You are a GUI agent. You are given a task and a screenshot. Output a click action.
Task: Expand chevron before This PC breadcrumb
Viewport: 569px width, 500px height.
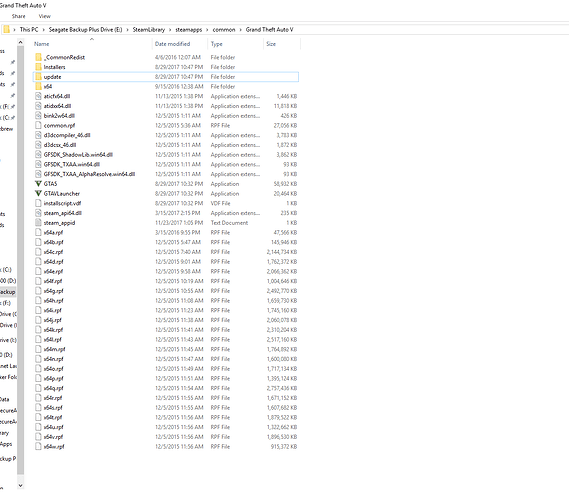tap(15, 30)
